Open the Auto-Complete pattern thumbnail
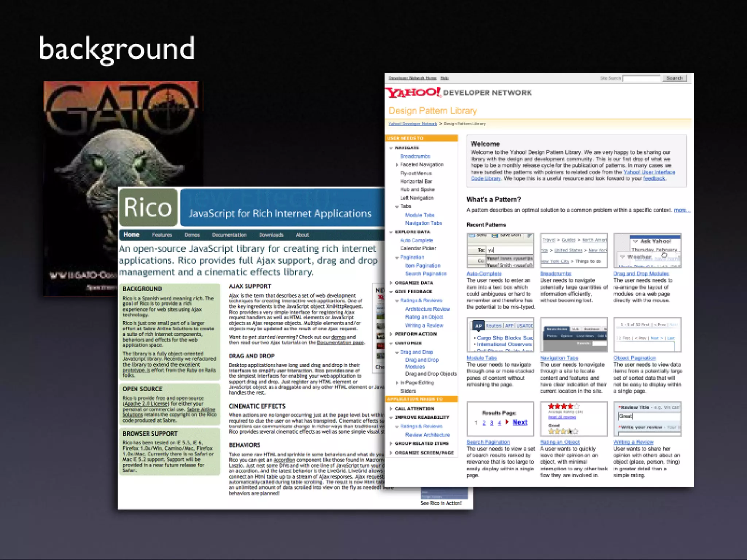 (500, 251)
